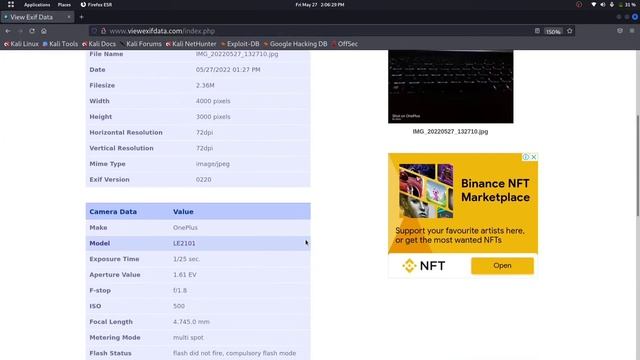Select the Date value 05/27/2022 01:27 PM

pyautogui.click(x=228, y=70)
